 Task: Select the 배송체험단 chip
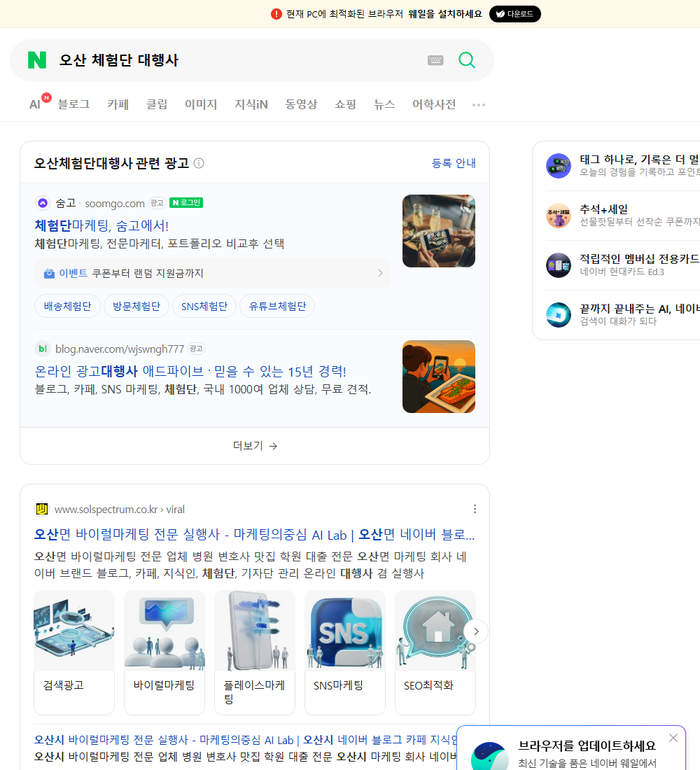67,307
